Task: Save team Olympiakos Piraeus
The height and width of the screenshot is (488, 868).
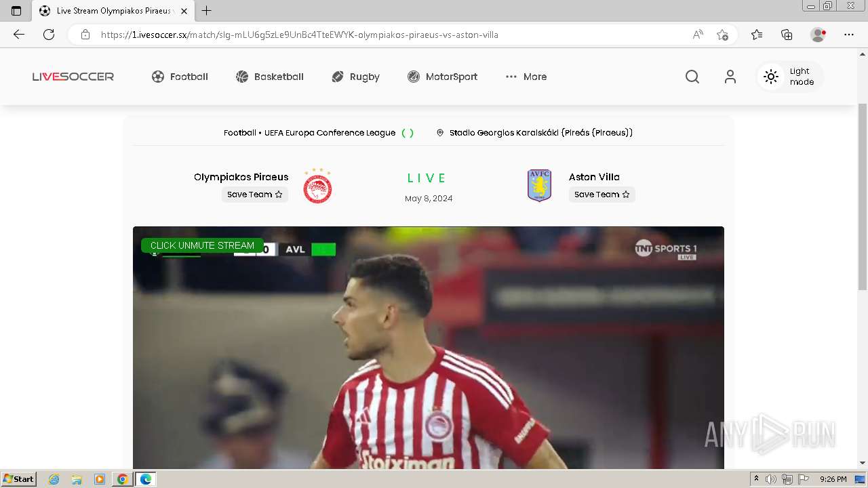Action: [254, 195]
